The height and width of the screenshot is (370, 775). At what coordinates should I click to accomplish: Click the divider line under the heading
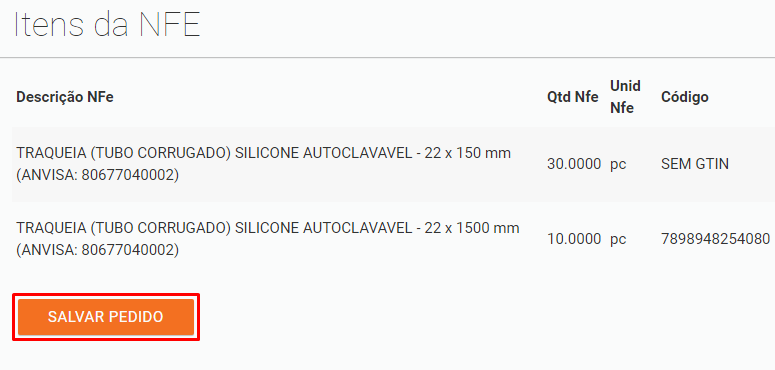[x=388, y=58]
